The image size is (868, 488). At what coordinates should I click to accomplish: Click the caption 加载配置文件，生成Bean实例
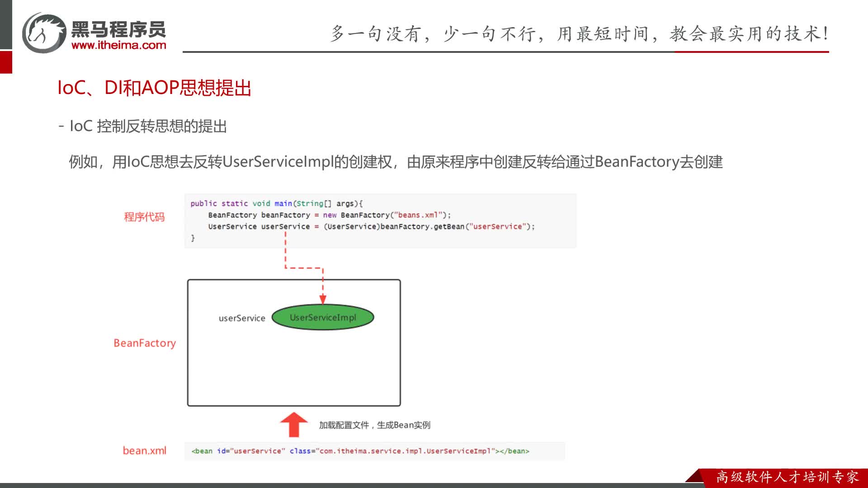(375, 425)
